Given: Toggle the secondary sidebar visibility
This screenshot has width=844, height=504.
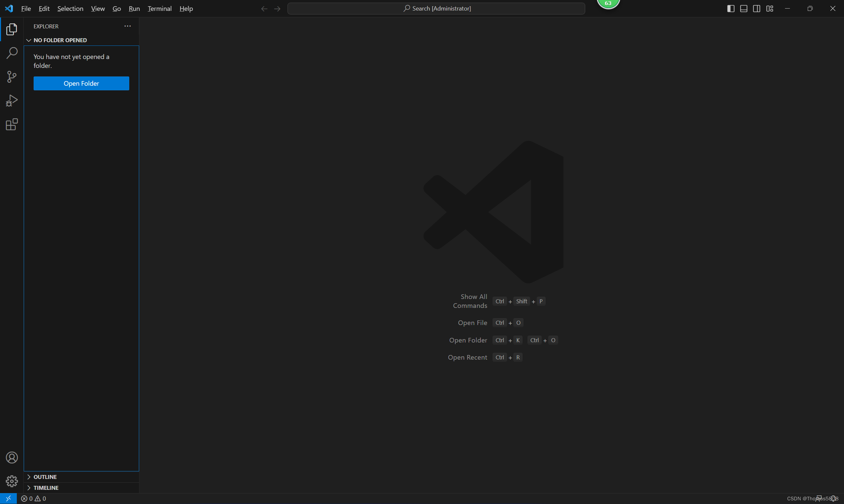Looking at the screenshot, I should click(757, 9).
